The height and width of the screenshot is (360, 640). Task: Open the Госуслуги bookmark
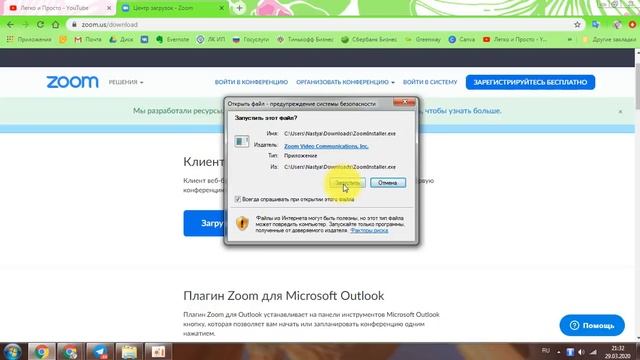pos(251,40)
